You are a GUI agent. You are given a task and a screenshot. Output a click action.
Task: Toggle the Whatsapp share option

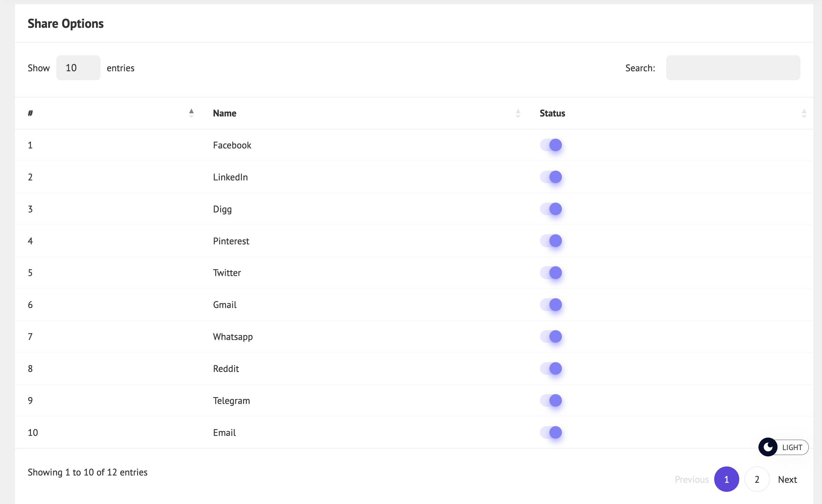pos(551,336)
